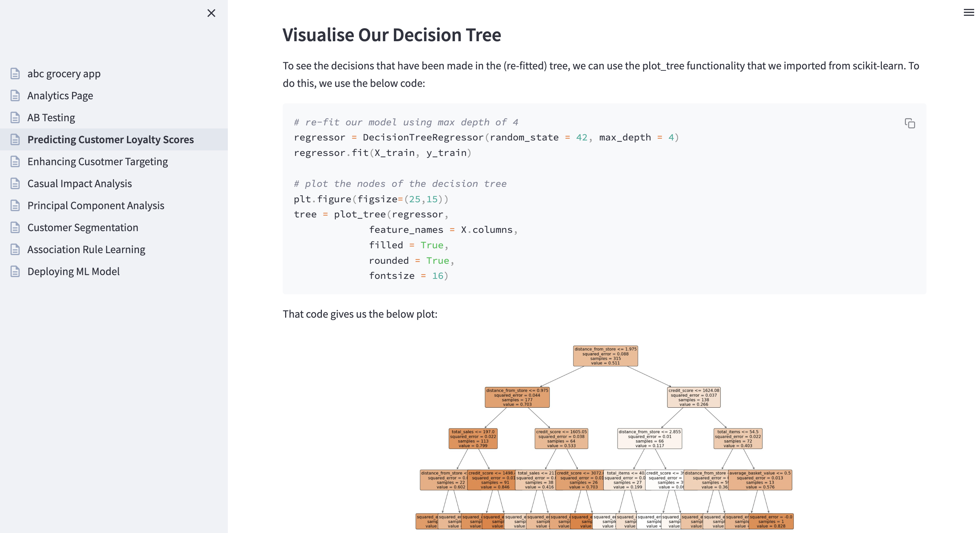
Task: Open the hamburger menu icon
Action: 969,13
